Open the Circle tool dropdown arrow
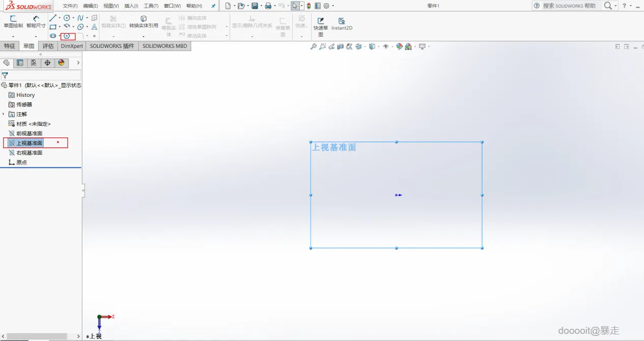644x341 pixels. (x=73, y=18)
